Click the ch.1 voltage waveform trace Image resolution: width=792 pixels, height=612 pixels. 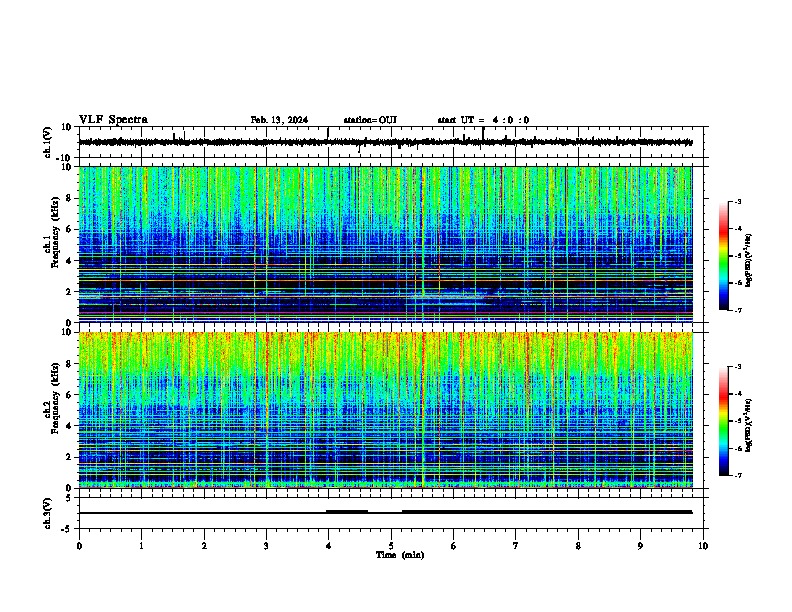[385, 142]
